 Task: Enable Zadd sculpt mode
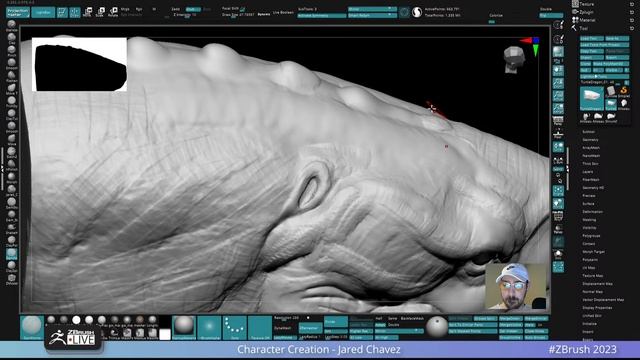click(x=176, y=9)
